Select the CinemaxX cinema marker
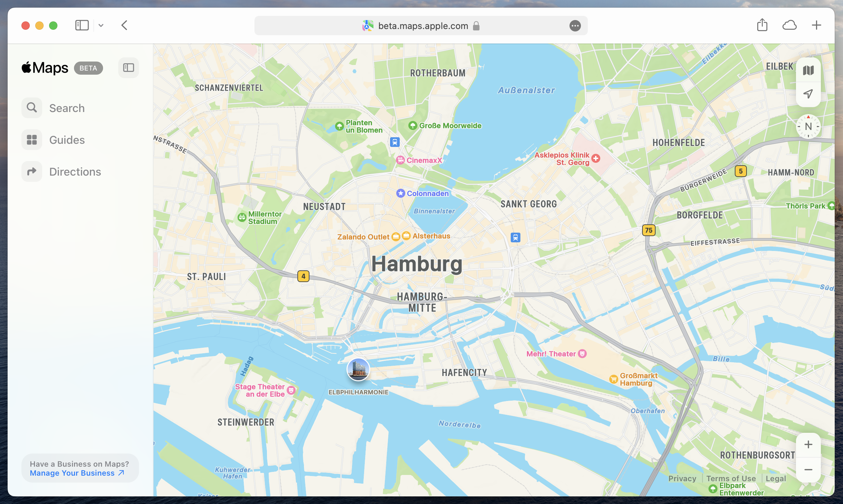 click(x=400, y=160)
